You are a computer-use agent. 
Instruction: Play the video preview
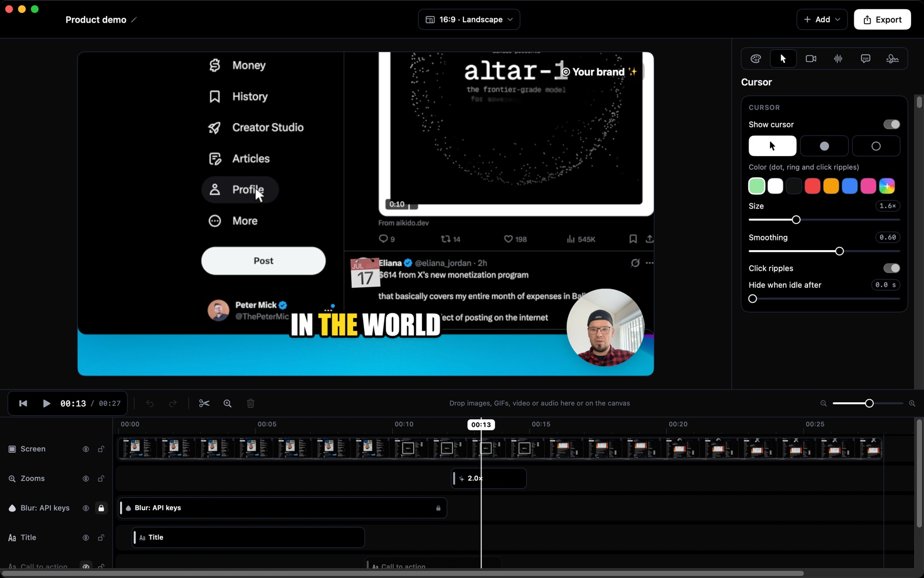(x=46, y=403)
